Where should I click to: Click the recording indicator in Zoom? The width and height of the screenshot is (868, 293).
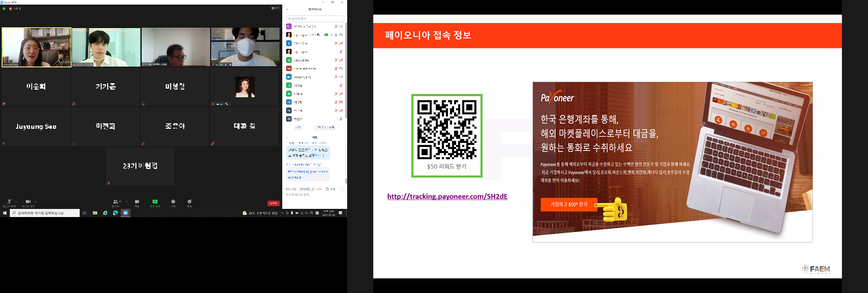tap(15, 9)
